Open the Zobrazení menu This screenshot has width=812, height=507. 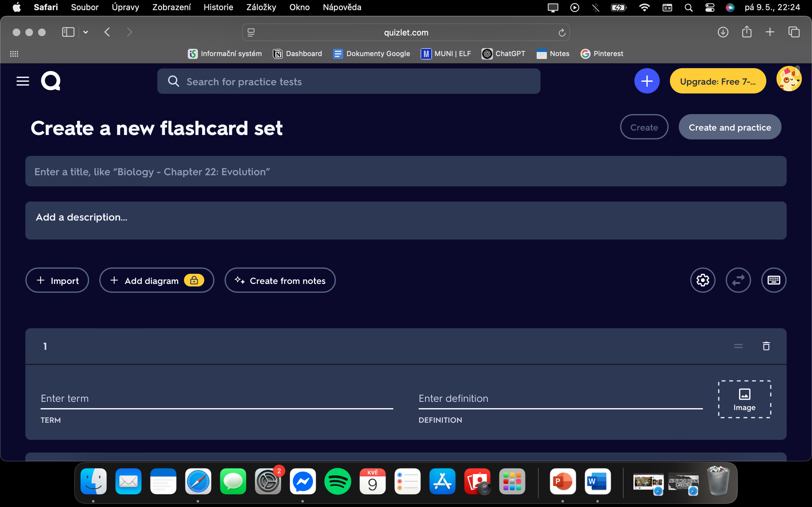click(x=172, y=7)
